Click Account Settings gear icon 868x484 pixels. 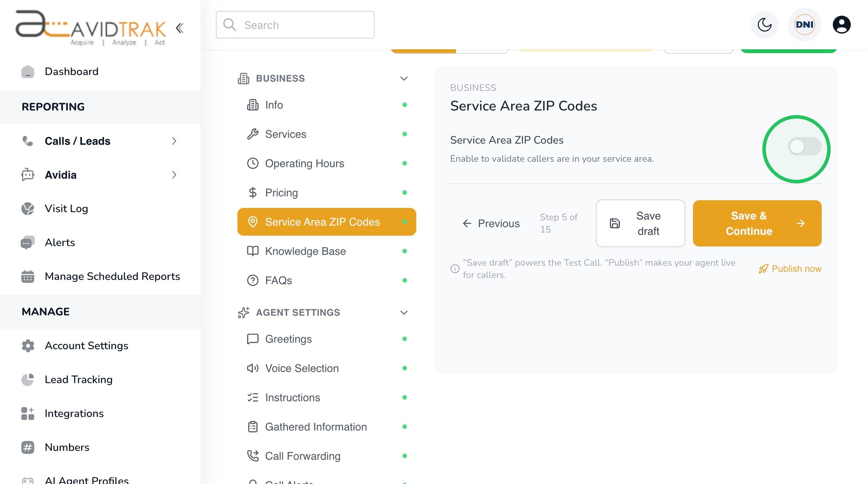[28, 346]
